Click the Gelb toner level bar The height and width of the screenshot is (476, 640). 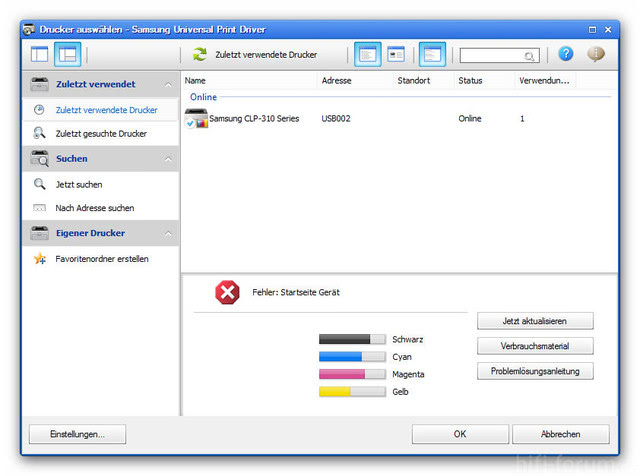[352, 391]
